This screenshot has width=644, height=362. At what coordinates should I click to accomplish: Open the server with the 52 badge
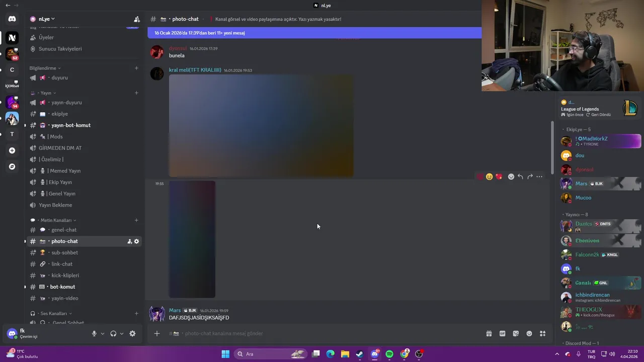(12, 54)
